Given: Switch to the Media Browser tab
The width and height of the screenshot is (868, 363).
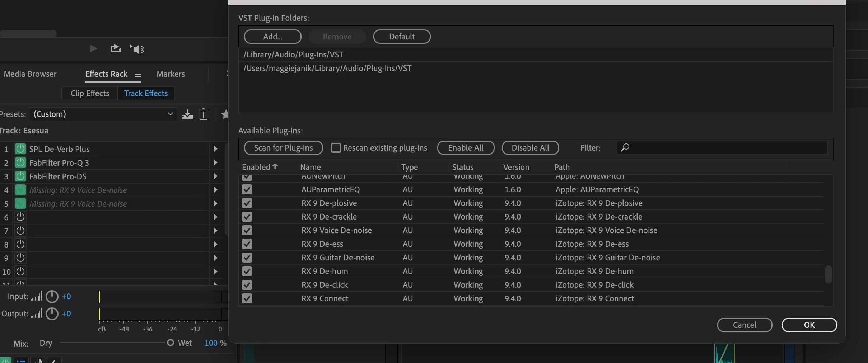Looking at the screenshot, I should [30, 74].
